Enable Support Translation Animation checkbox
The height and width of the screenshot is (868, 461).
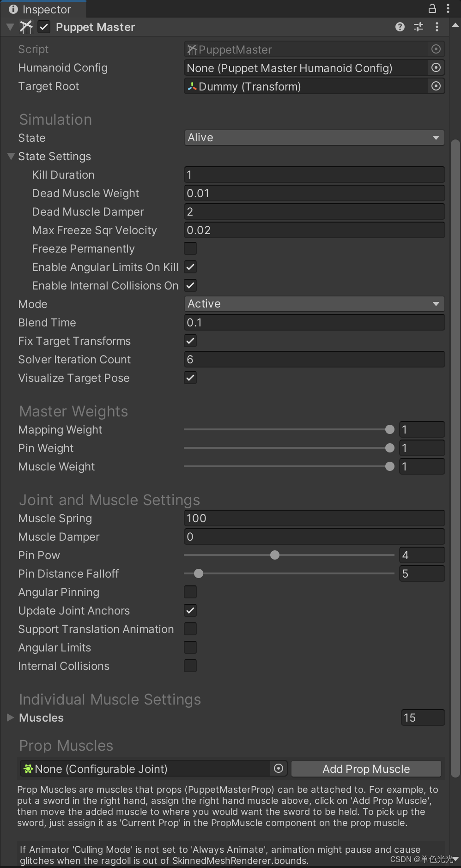tap(190, 629)
